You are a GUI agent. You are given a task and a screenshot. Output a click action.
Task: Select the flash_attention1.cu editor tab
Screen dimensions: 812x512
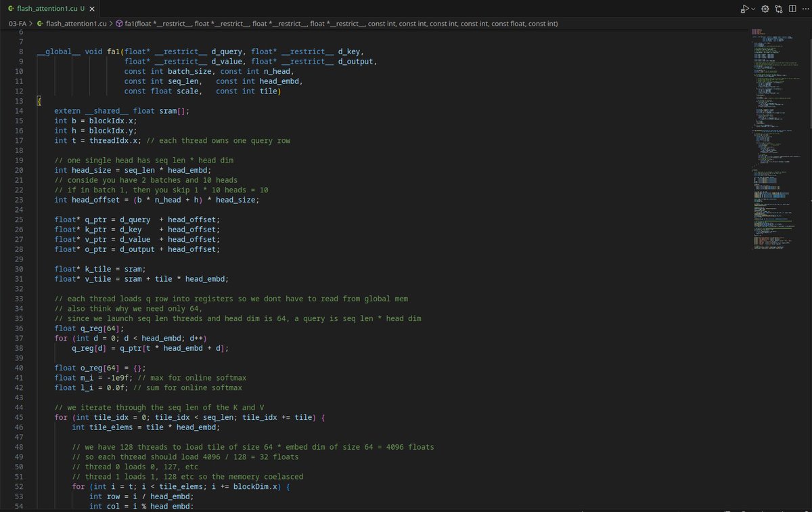point(50,9)
